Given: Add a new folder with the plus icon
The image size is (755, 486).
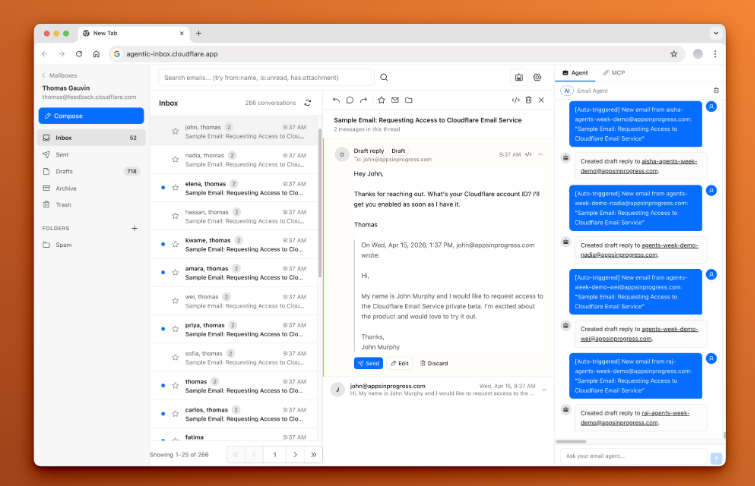Looking at the screenshot, I should point(134,228).
